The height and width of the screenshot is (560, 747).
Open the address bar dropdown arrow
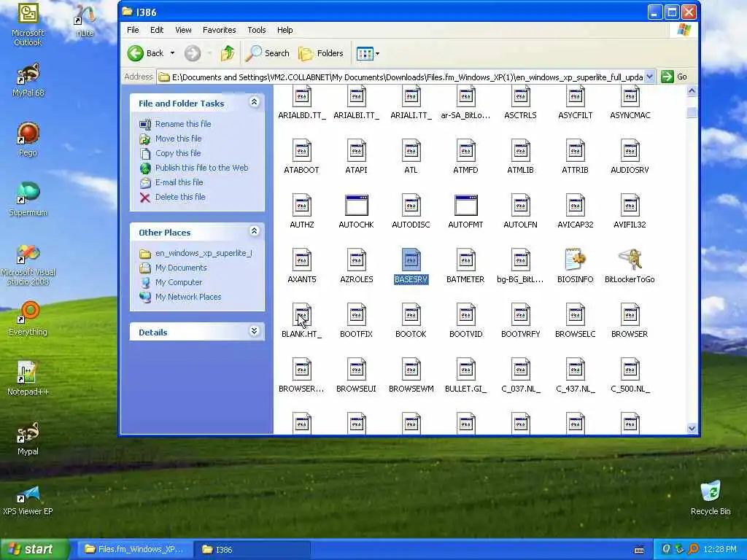tap(649, 77)
